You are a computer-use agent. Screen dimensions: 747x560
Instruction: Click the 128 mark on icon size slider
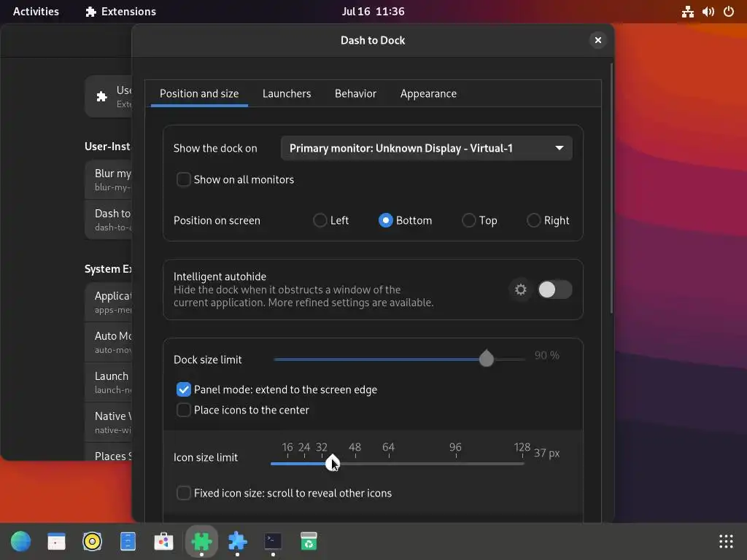(522, 448)
